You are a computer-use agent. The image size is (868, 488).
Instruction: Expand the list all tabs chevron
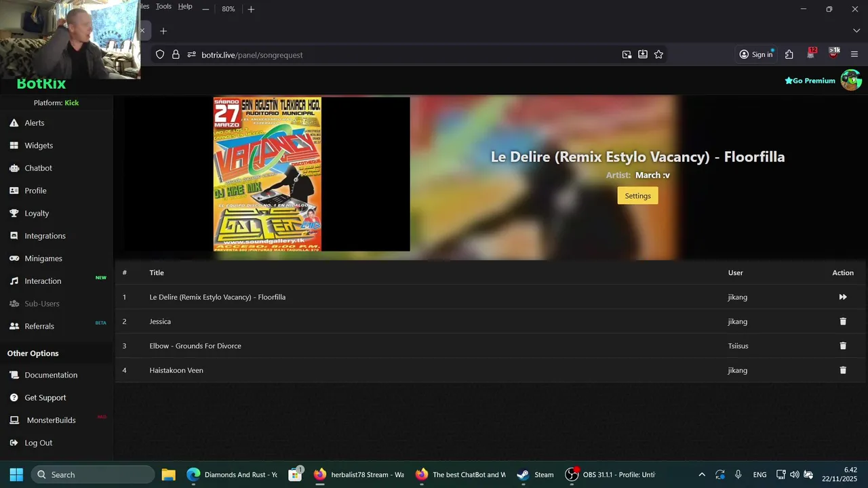pyautogui.click(x=856, y=30)
